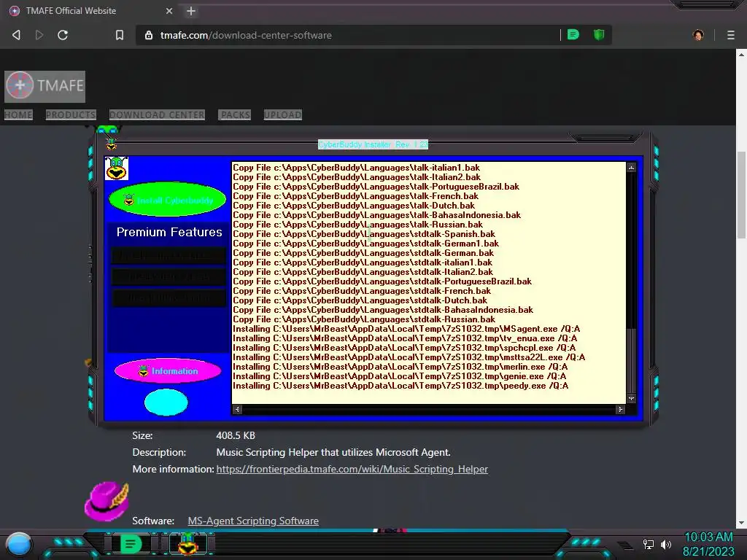
Task: Click the TMAFE logo banner
Action: coord(44,86)
